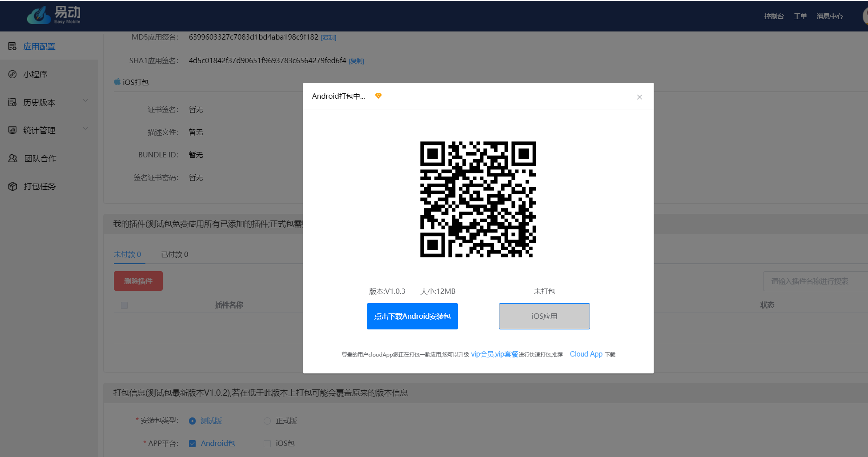Click the 大小:12MB text
The image size is (868, 457).
click(x=438, y=291)
